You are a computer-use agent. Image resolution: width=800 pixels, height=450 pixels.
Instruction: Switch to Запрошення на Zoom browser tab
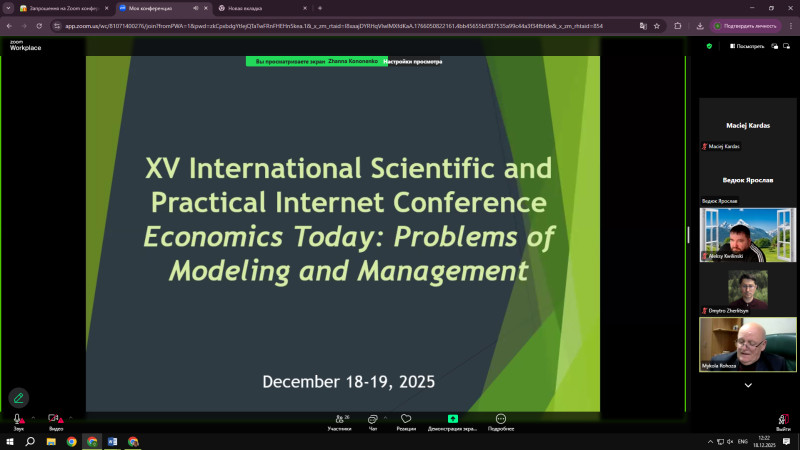point(55,8)
